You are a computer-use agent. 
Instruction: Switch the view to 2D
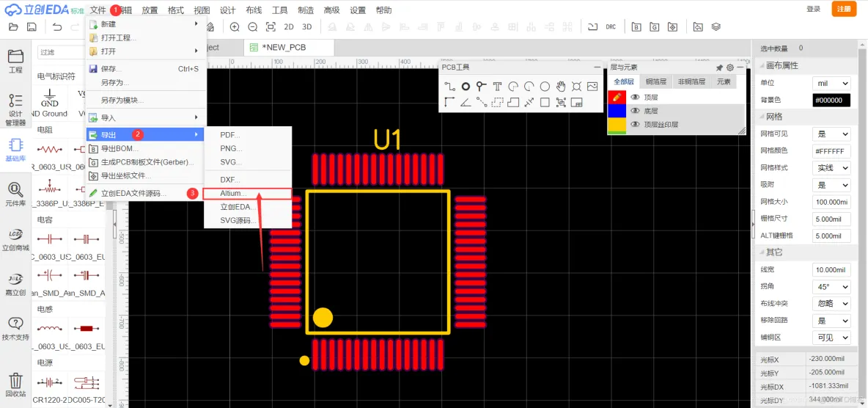(x=288, y=26)
